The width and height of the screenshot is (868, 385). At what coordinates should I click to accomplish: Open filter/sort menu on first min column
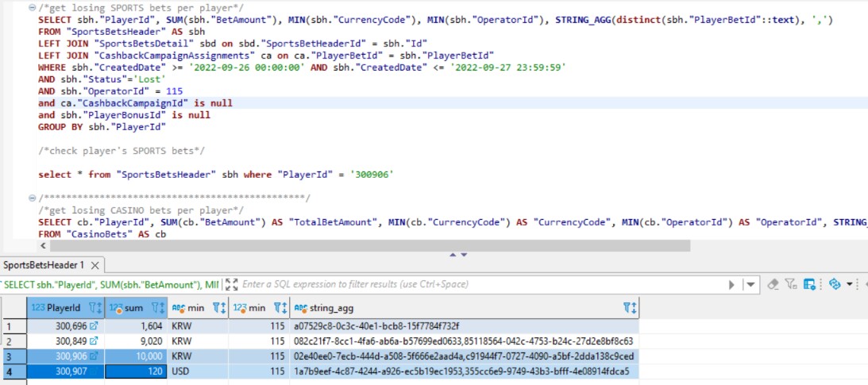tap(219, 307)
